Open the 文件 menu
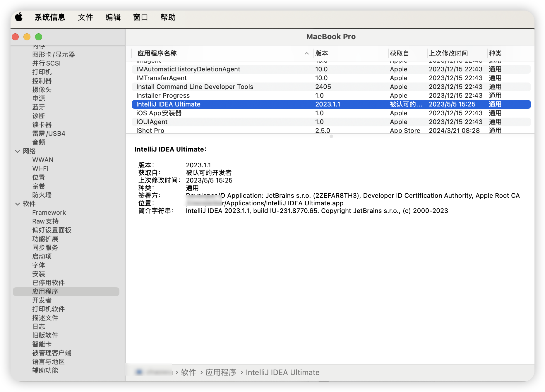Viewport: 545px width, 392px height. pyautogui.click(x=85, y=17)
